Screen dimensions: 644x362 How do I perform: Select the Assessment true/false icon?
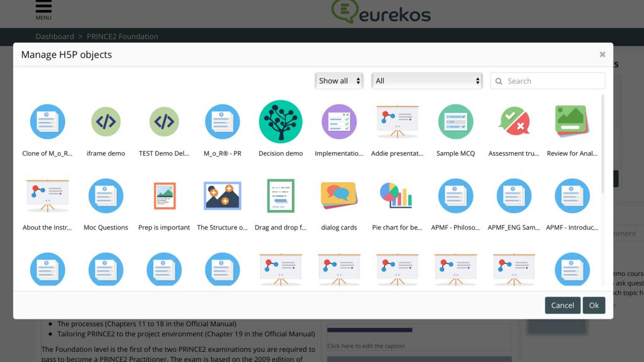514,122
